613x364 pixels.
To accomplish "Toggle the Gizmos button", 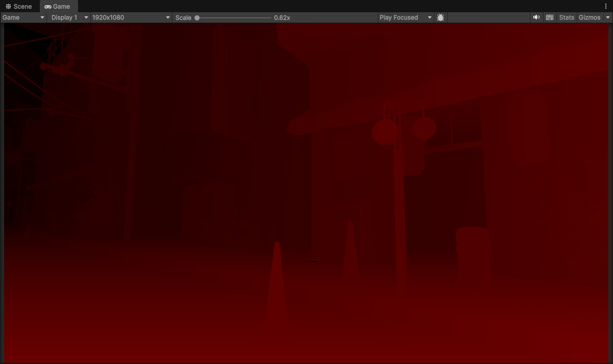I will (x=590, y=17).
